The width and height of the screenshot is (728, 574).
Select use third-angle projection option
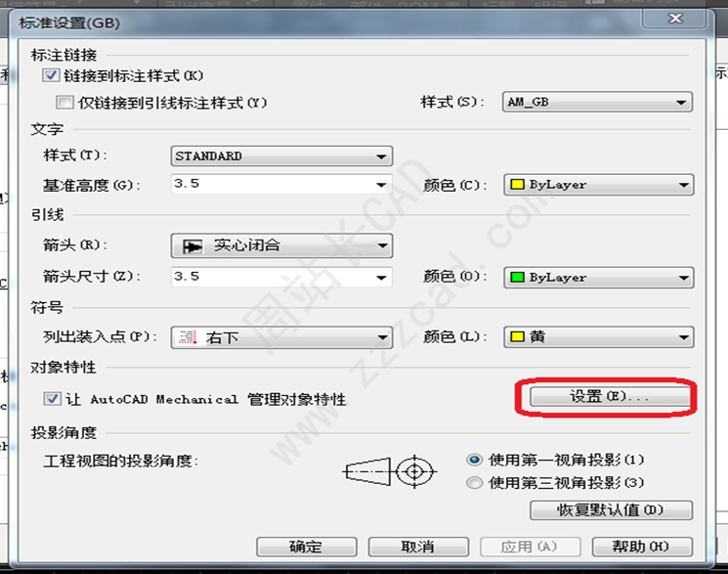474,482
